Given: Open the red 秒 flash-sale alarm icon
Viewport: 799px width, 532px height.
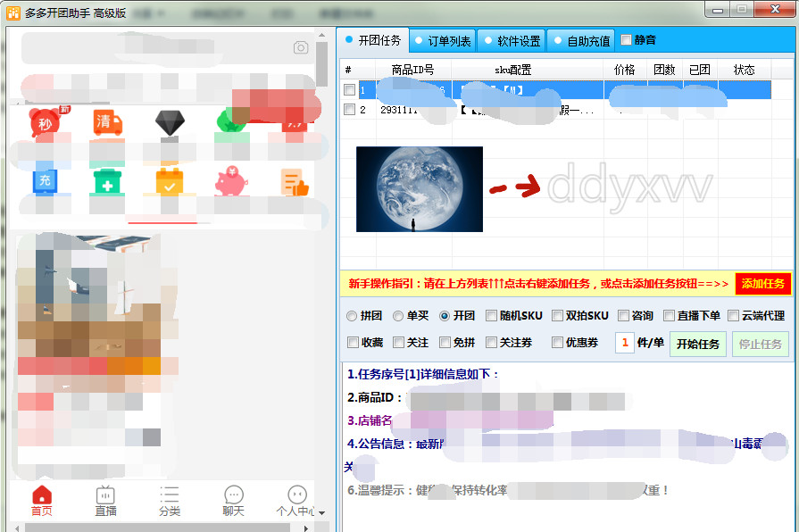Looking at the screenshot, I should pyautogui.click(x=45, y=123).
